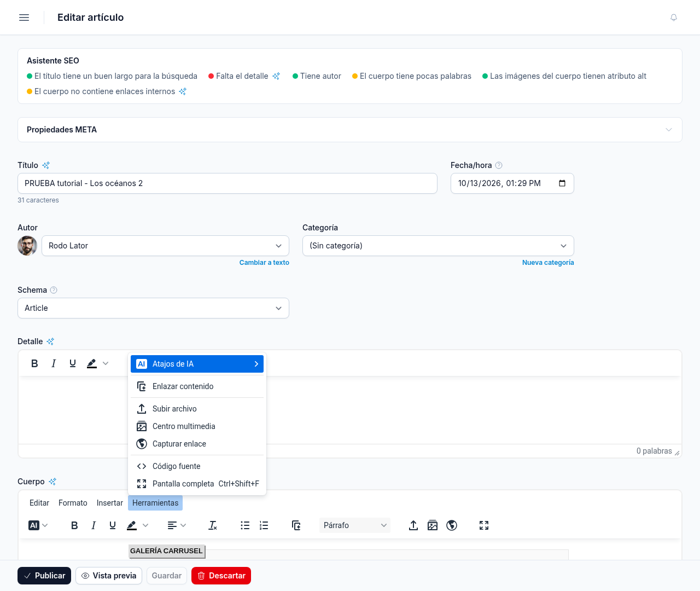
Task: Apply italic in Cuerpo editor toolbar
Action: (94, 525)
